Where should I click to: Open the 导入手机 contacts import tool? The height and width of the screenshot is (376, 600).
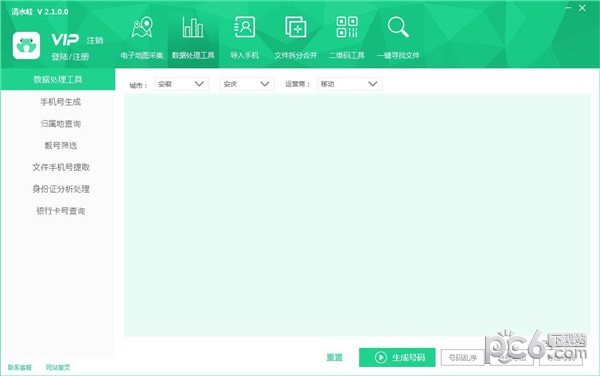pyautogui.click(x=245, y=38)
